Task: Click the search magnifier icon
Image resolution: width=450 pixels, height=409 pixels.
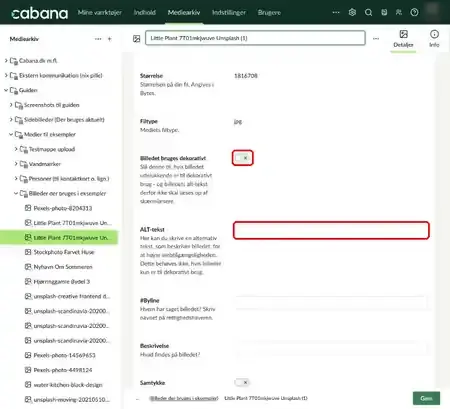Action: tap(368, 12)
